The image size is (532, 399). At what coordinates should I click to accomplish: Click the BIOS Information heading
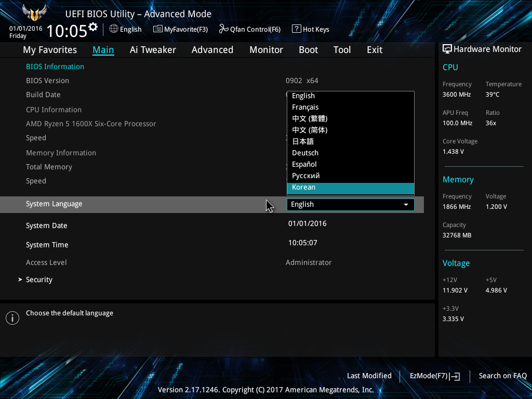click(55, 66)
